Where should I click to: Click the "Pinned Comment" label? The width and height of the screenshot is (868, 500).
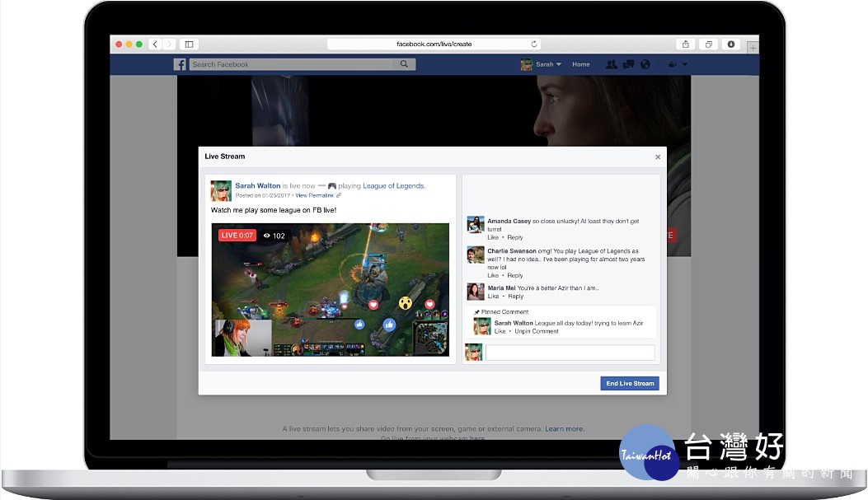pos(504,312)
